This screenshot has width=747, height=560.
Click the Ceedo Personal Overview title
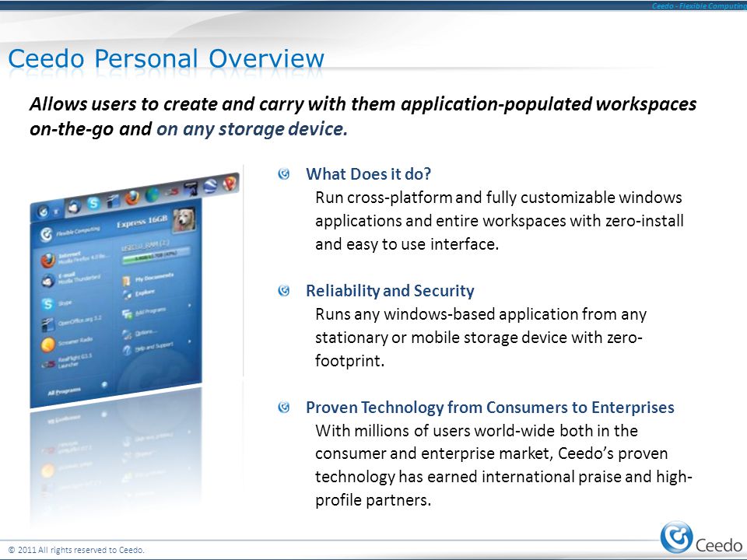tap(167, 58)
